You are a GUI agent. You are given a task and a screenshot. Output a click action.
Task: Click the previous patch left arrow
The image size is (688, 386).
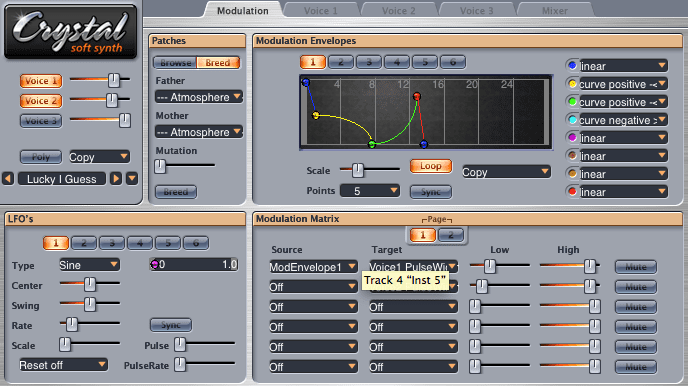click(x=8, y=179)
